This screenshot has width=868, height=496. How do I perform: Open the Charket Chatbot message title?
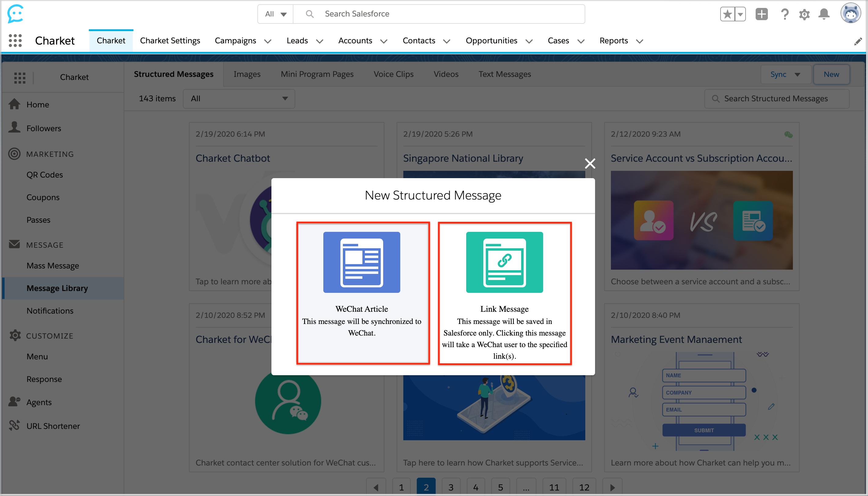coord(233,158)
